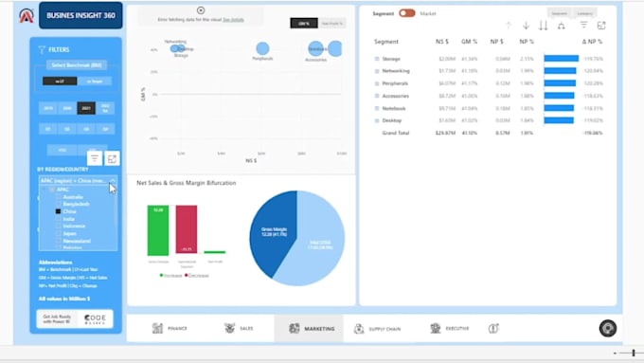Uncheck the China checkbox
Viewport: 644px width, 363px height.
58,211
